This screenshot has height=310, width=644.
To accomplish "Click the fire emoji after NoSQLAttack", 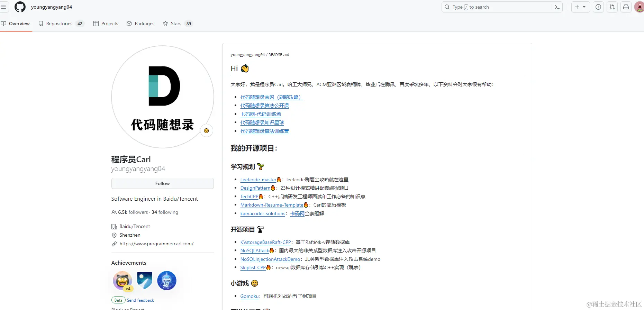I will coord(272,250).
